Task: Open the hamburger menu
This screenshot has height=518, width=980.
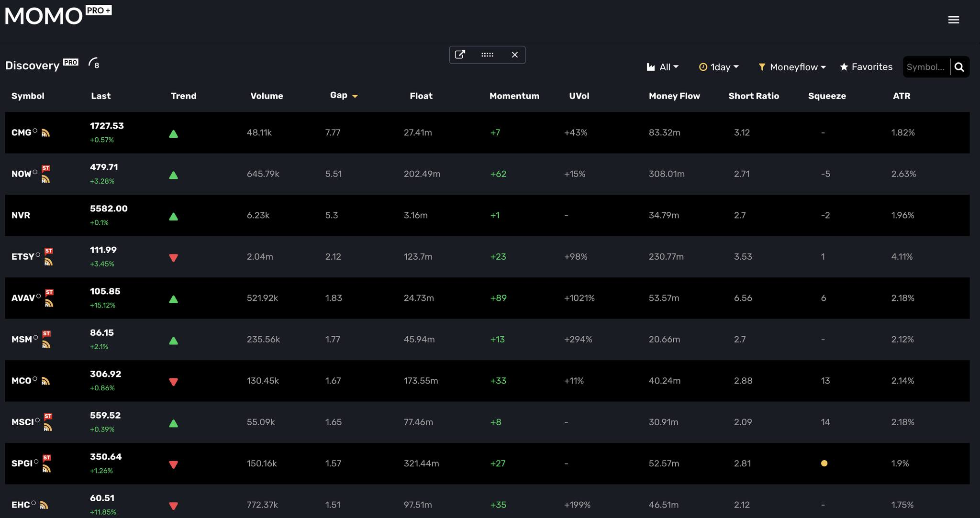Action: (953, 20)
